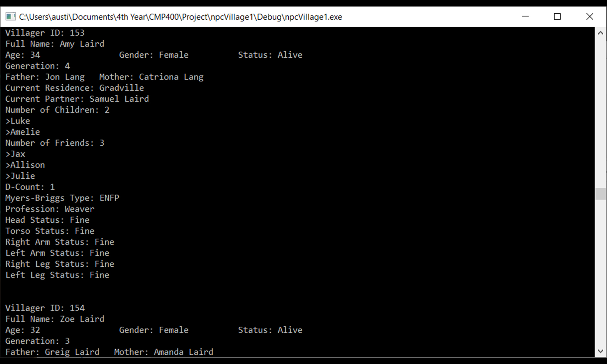Click the '>Allison' friend entry
607x364 pixels.
25,165
